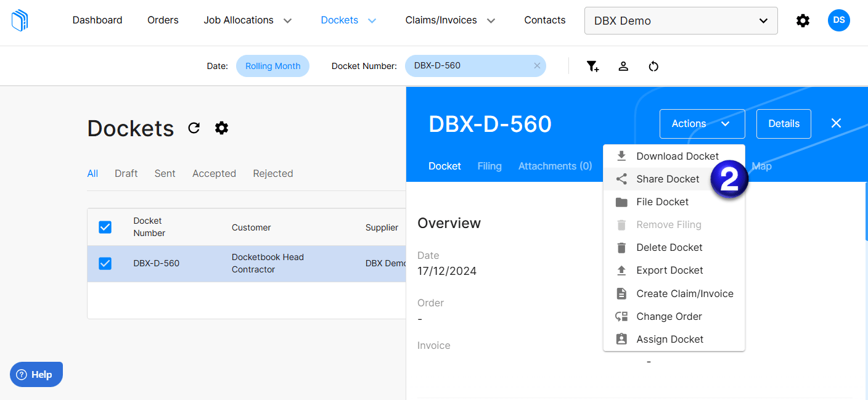868x400 pixels.
Task: Click the Docketbook logo
Action: click(19, 19)
